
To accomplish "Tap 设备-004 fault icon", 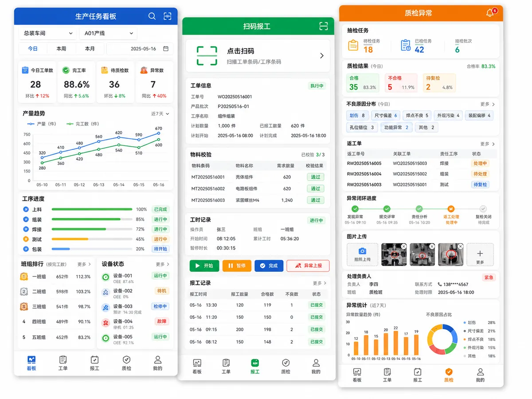I will coord(106,323).
